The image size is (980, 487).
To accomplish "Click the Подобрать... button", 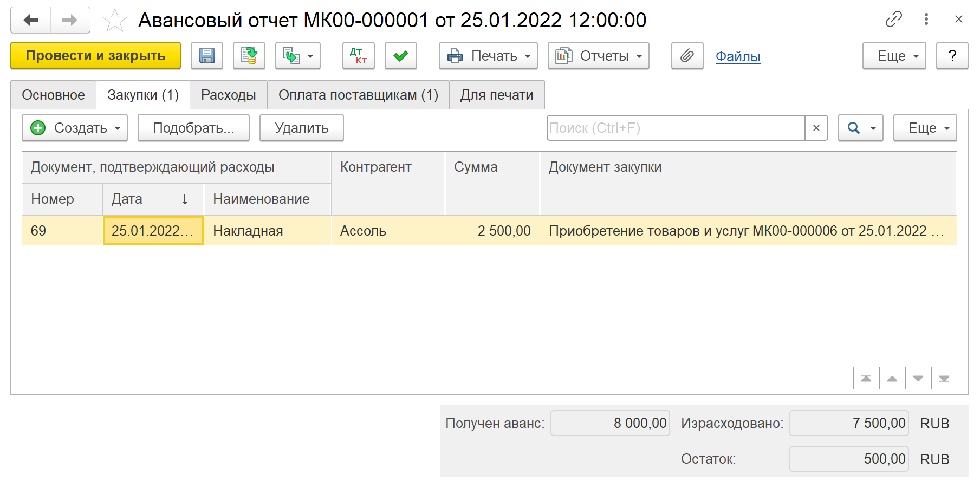I will click(x=193, y=128).
